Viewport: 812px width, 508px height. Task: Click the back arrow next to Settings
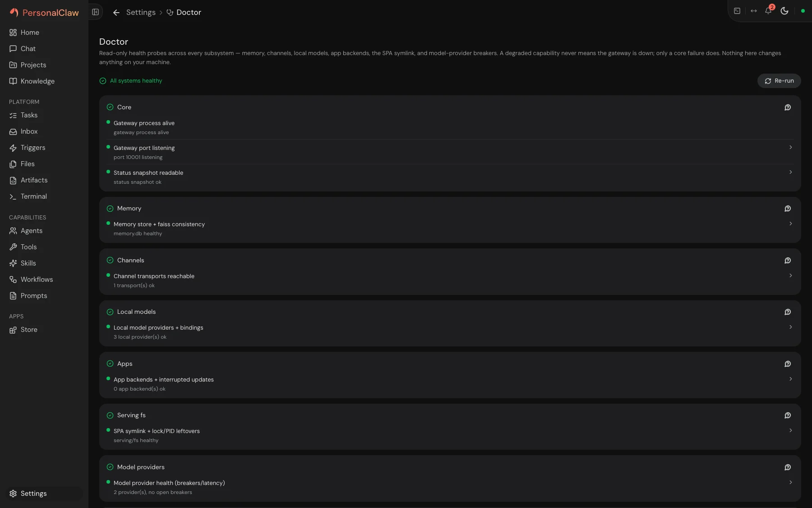coord(116,13)
